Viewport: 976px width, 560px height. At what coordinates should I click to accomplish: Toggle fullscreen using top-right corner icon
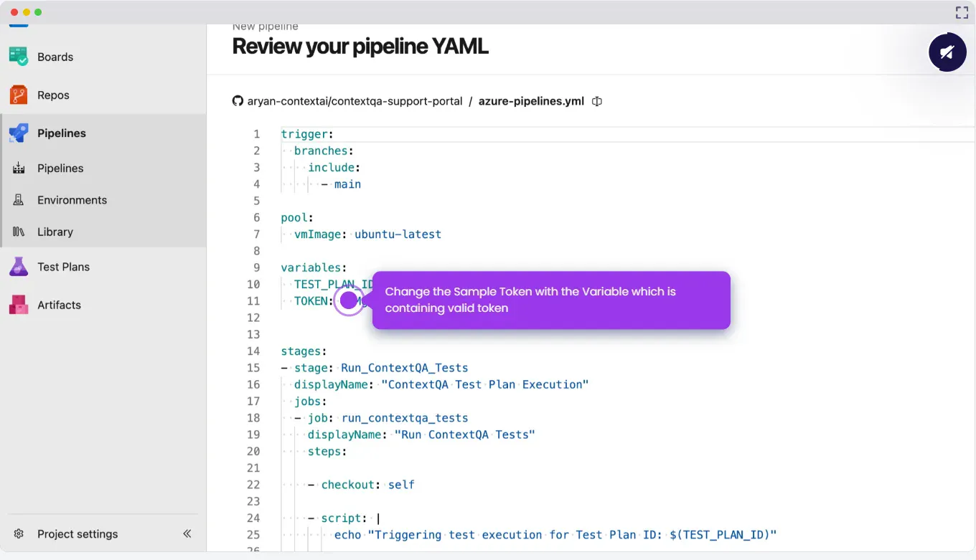962,12
